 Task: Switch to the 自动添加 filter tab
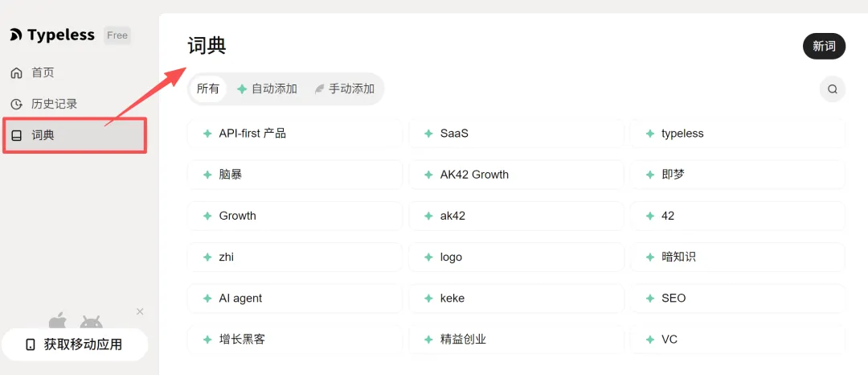click(268, 89)
